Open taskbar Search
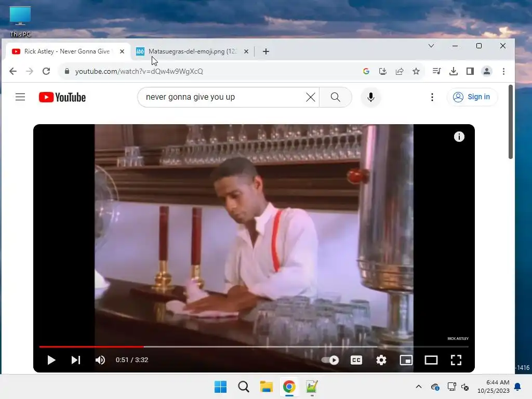Screen dimensions: 532x399 243,387
